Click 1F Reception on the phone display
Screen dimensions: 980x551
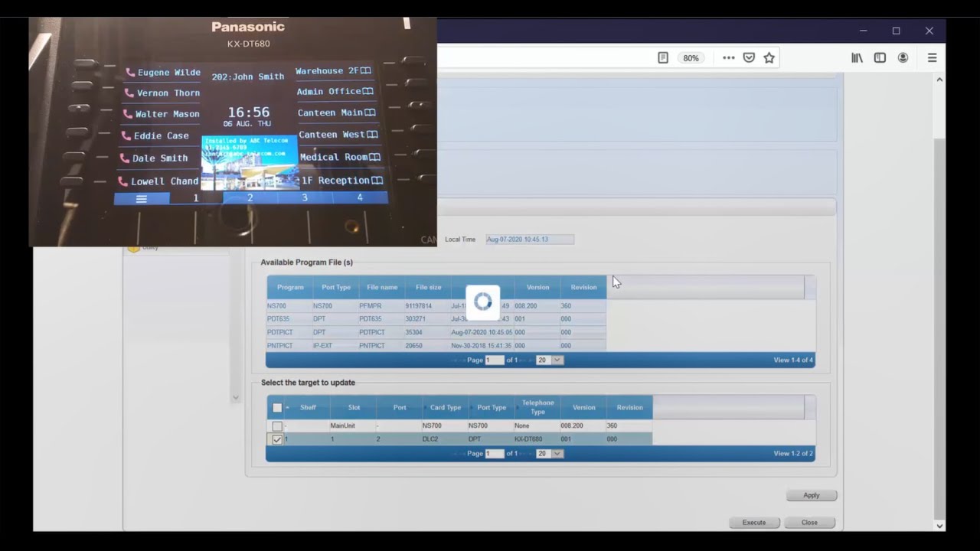coord(341,181)
